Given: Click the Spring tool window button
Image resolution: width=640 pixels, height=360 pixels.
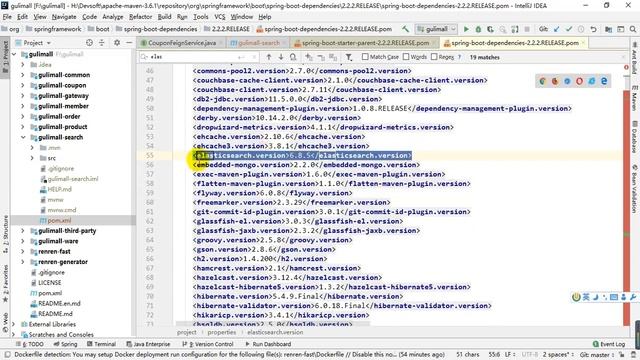Looking at the screenshot, I should coord(65,344).
